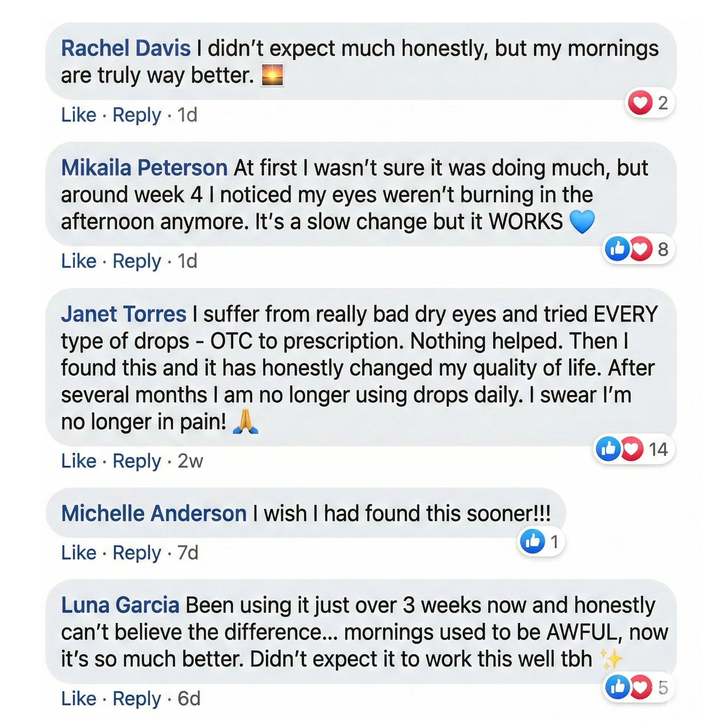Viewport: 728px width, 728px height.
Task: Like Mikaila Peterson's comment
Action: 79,261
